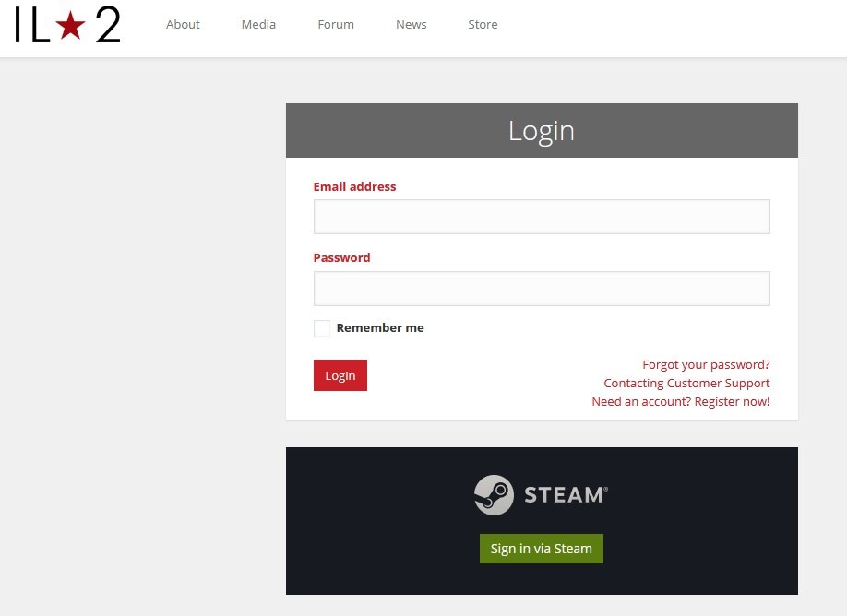Click the Sign in via Steam button
This screenshot has width=847, height=616.
542,549
